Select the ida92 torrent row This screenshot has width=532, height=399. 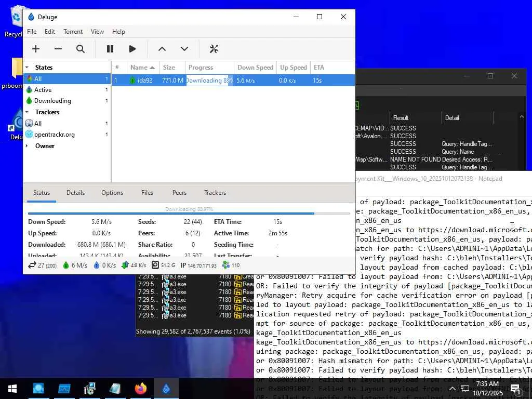(233, 81)
